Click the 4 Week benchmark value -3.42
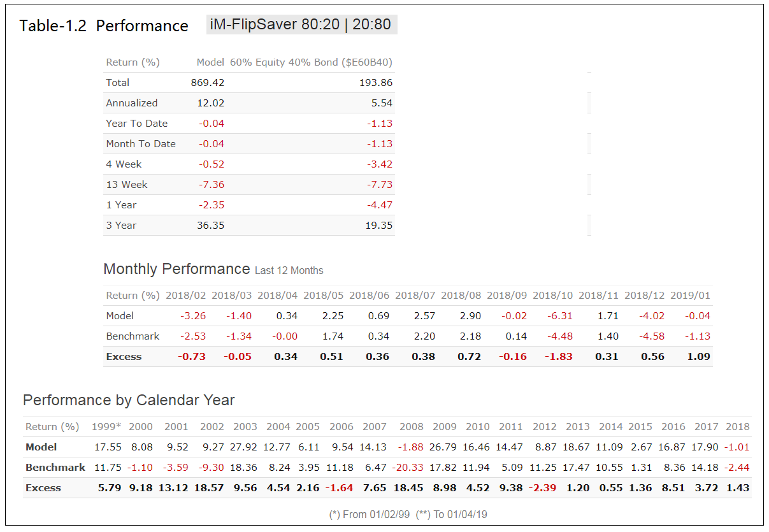The height and width of the screenshot is (532, 769). point(380,164)
